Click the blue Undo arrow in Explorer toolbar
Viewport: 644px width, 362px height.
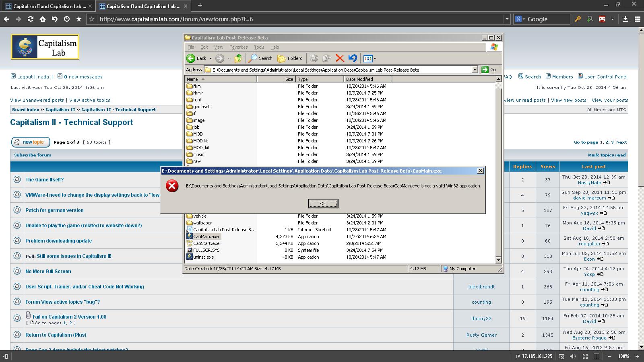pos(353,58)
